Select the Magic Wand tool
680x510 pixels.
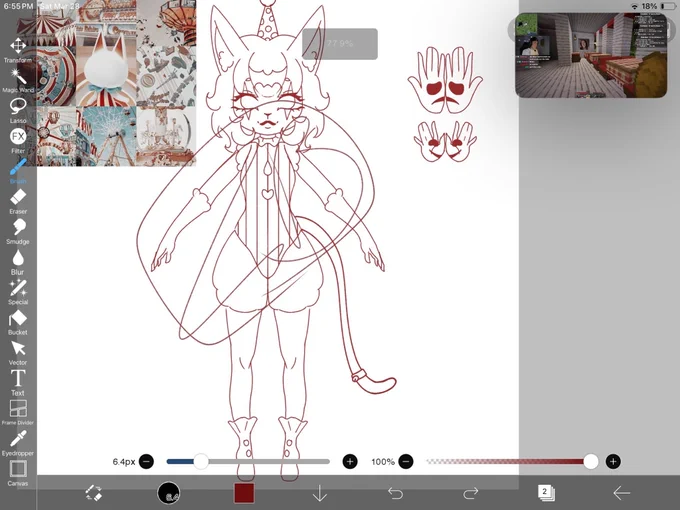pos(18,81)
